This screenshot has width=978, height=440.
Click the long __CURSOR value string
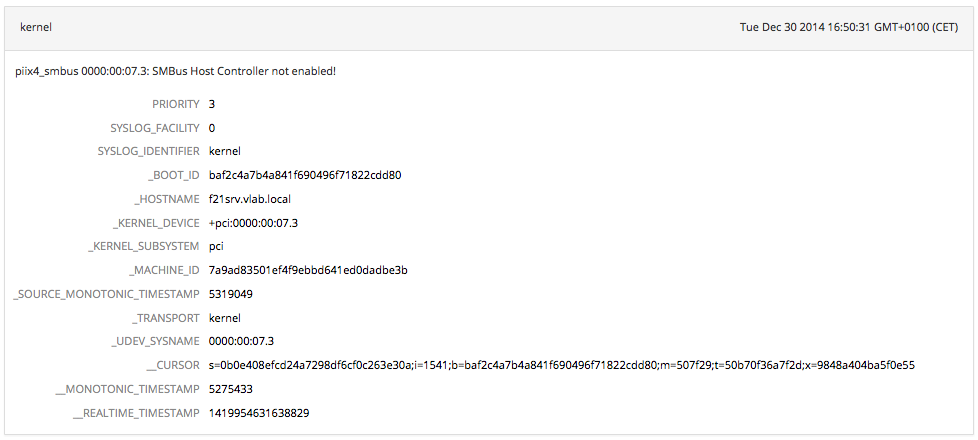[562, 365]
